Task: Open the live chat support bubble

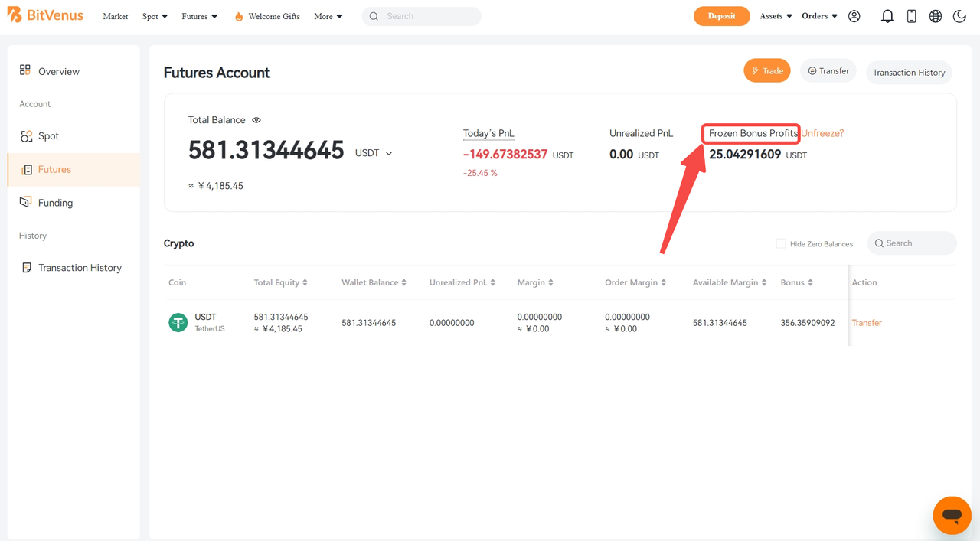Action: click(952, 515)
